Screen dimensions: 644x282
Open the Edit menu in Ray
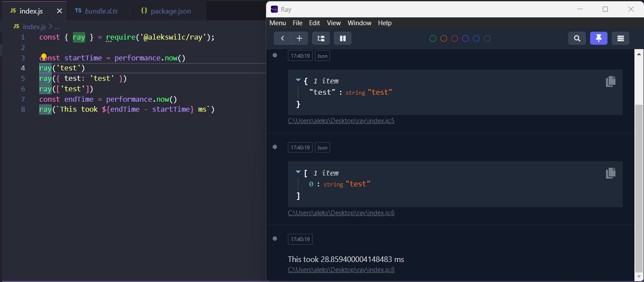pyautogui.click(x=314, y=23)
